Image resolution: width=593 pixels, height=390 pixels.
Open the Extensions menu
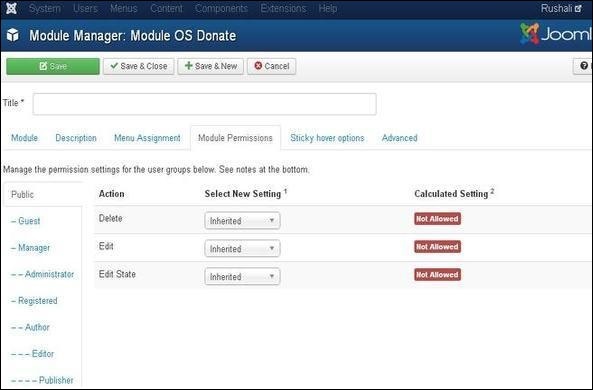(x=283, y=8)
